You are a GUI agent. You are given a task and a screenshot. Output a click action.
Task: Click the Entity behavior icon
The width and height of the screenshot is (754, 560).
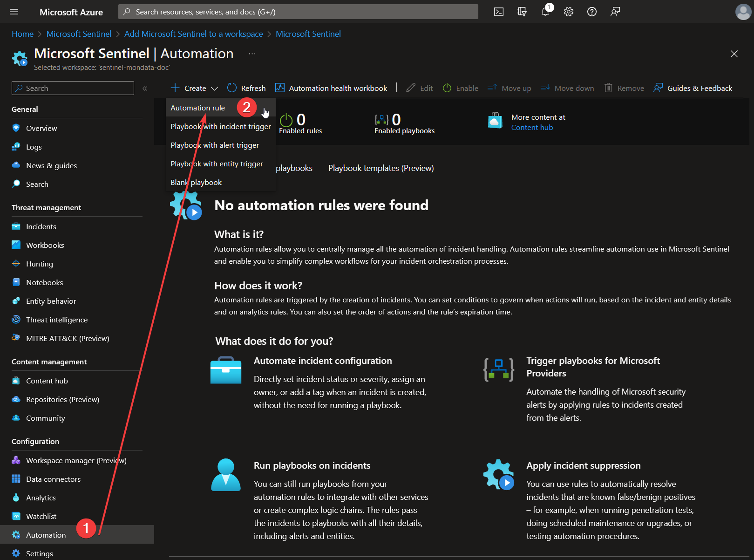16,301
